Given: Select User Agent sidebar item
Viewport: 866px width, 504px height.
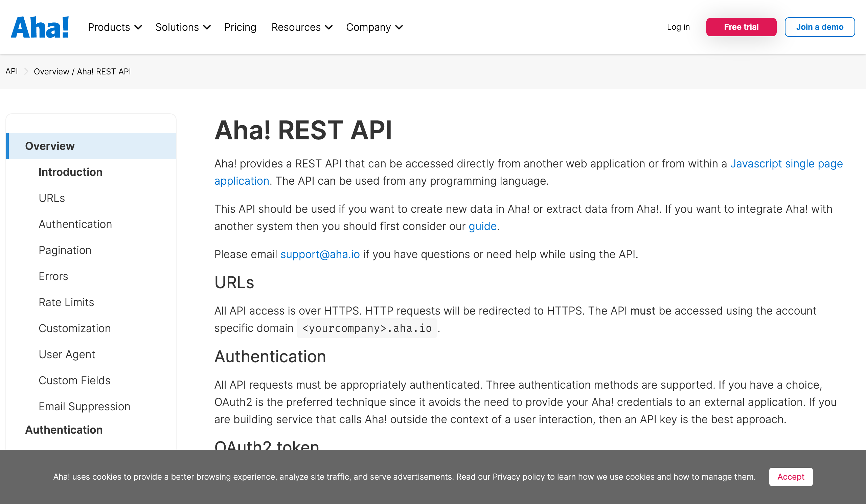Looking at the screenshot, I should pyautogui.click(x=67, y=354).
